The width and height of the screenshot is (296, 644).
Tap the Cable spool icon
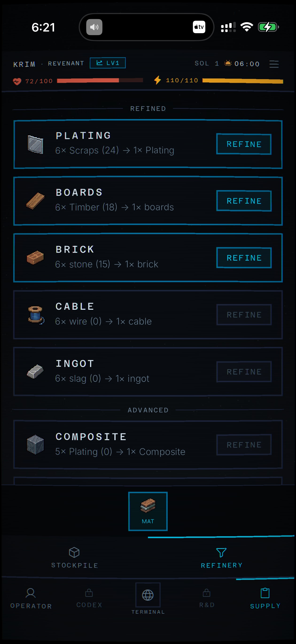click(36, 314)
